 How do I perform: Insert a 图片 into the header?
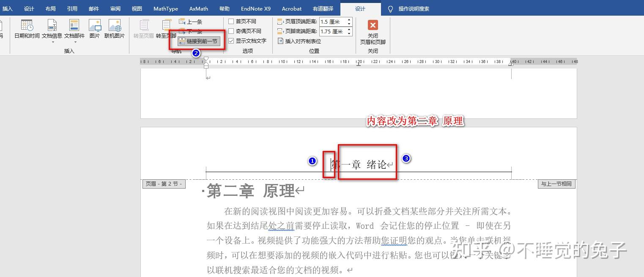[x=94, y=30]
